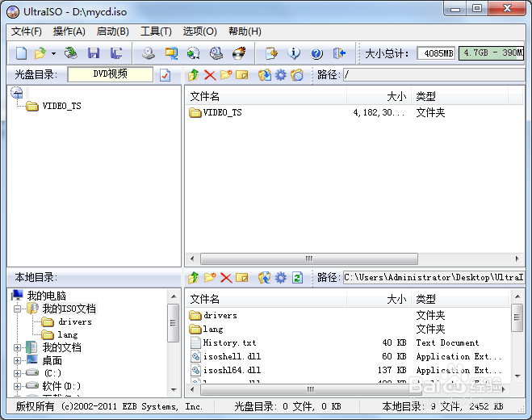Open the disc directory gear settings icon
This screenshot has height=420, width=532.
(x=281, y=74)
